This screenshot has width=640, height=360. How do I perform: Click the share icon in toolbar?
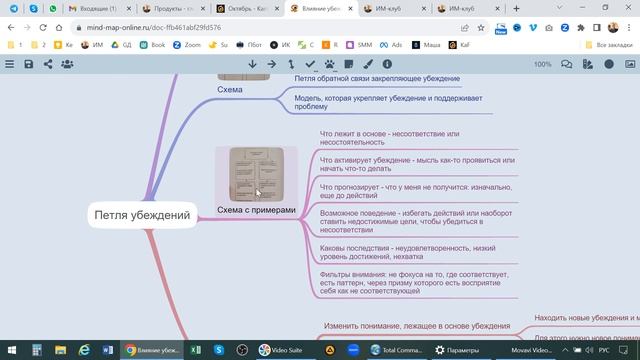click(x=48, y=64)
